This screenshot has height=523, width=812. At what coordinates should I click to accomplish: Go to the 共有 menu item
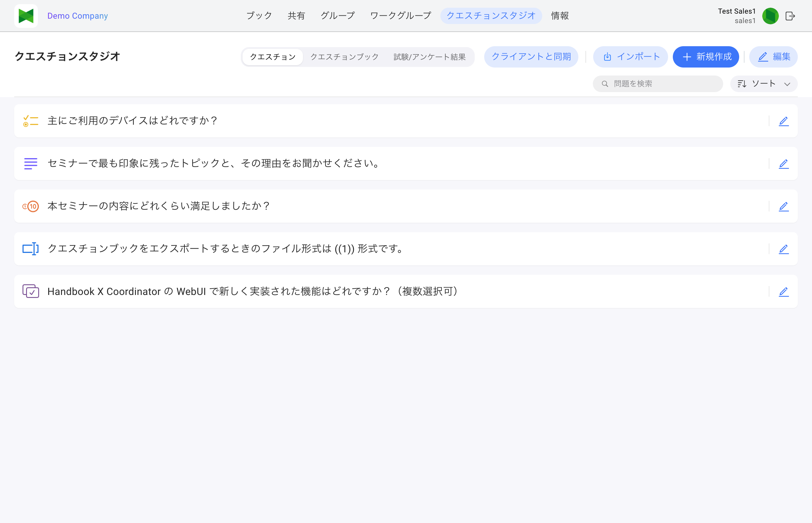point(296,16)
